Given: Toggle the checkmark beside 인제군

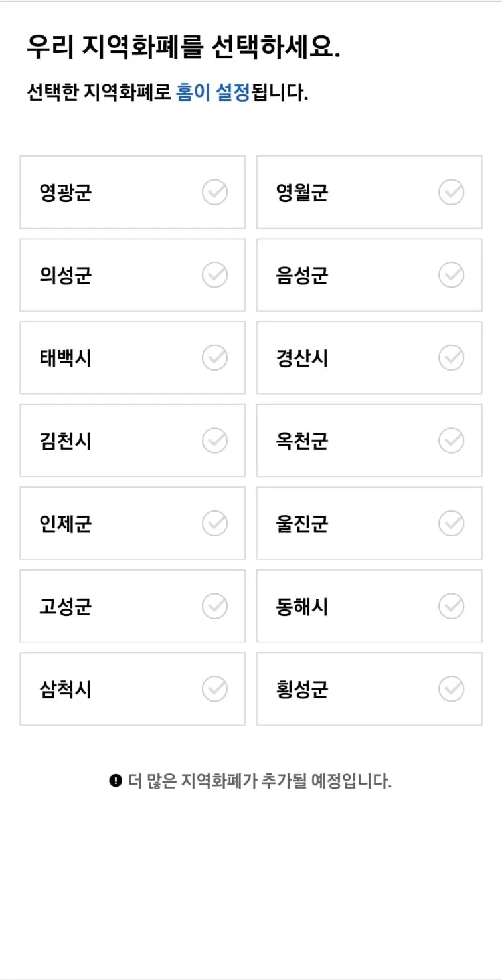Looking at the screenshot, I should [x=214, y=523].
